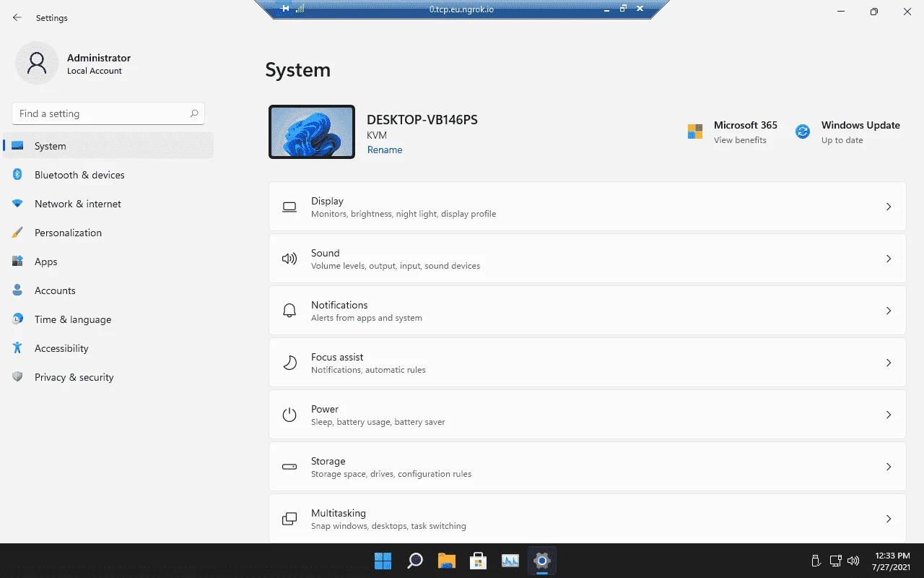This screenshot has height=578, width=924.
Task: Open the Focus assist row
Action: [588, 363]
